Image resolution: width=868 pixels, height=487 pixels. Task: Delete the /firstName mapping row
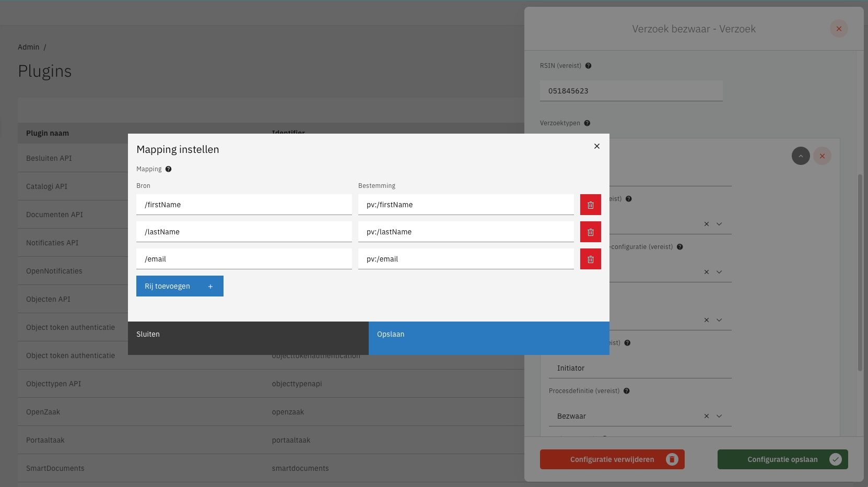pyautogui.click(x=590, y=205)
